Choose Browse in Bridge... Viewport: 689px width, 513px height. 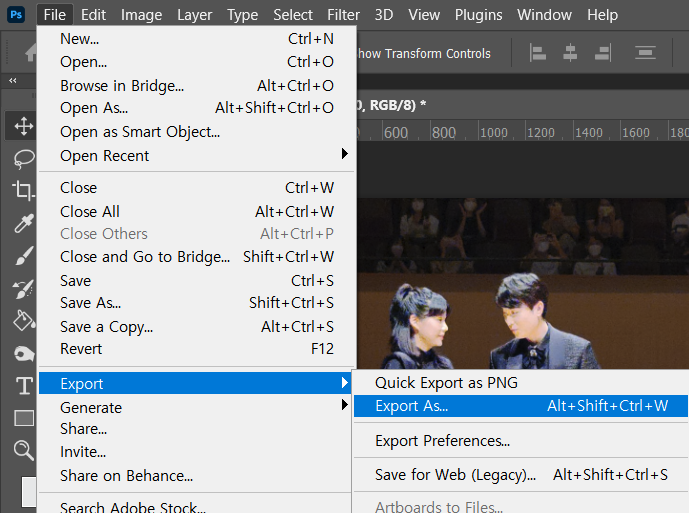click(x=197, y=86)
